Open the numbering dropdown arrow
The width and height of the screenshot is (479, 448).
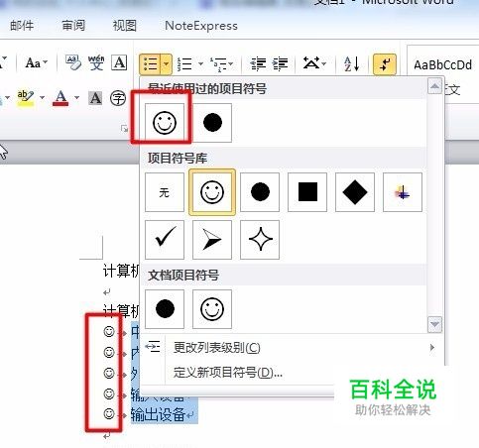[x=200, y=63]
